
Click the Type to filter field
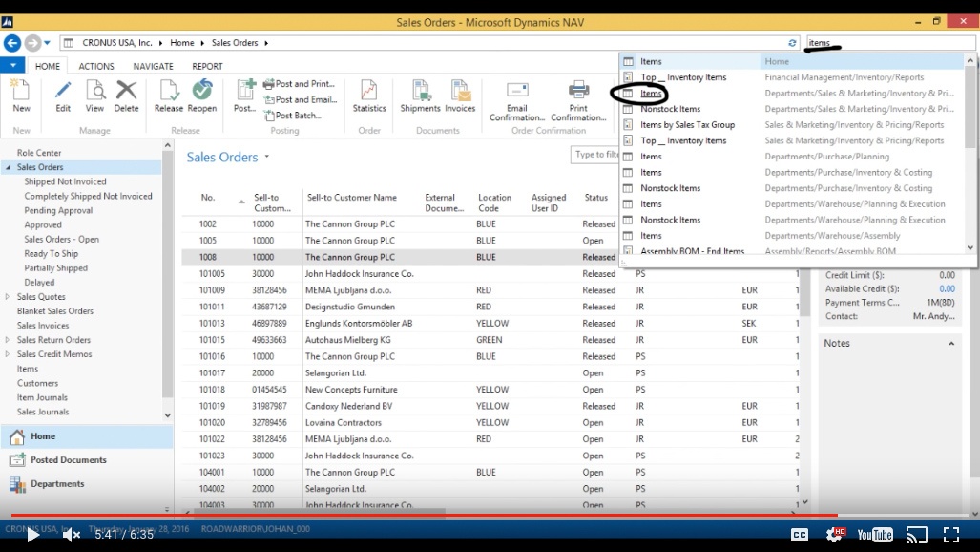[x=594, y=155]
